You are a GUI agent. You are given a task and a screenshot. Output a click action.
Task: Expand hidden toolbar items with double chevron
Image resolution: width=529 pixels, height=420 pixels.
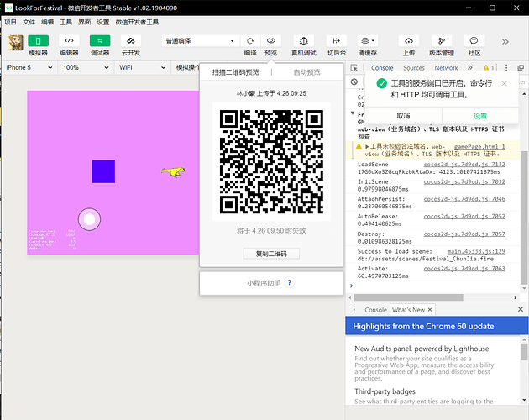pos(505,42)
